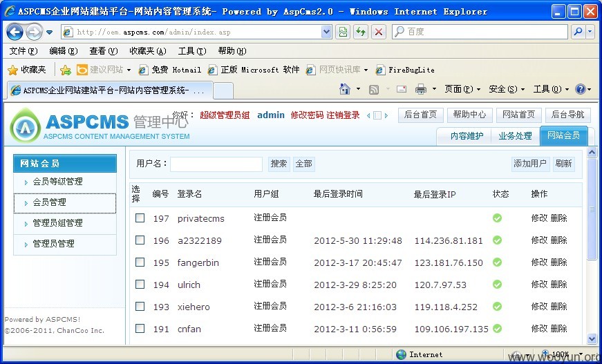Click the 网站首页 button
602x364 pixels.
518,115
